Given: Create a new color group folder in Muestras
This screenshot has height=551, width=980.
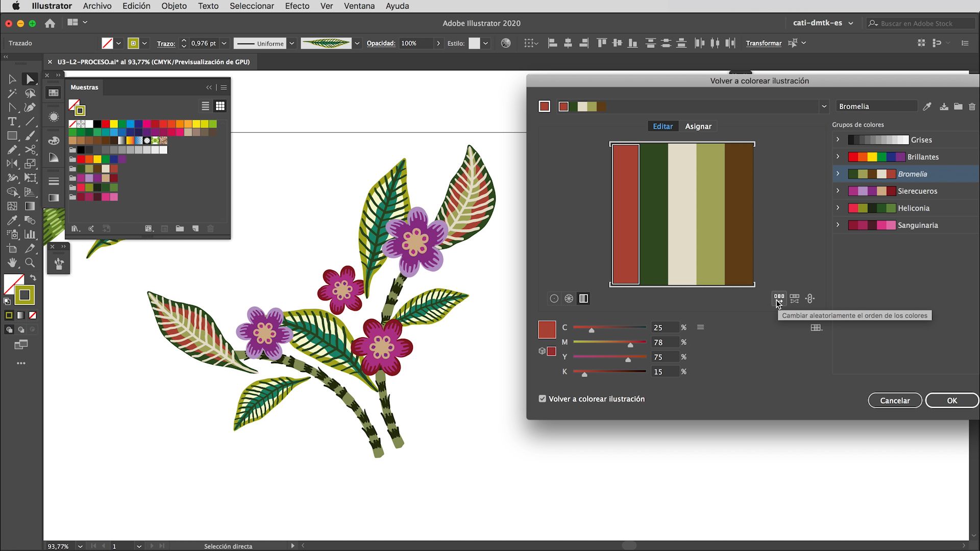Looking at the screenshot, I should (x=180, y=229).
